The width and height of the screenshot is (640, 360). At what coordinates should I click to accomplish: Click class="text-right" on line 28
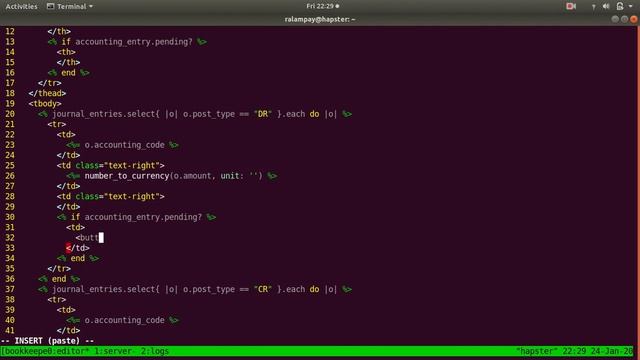coord(118,196)
